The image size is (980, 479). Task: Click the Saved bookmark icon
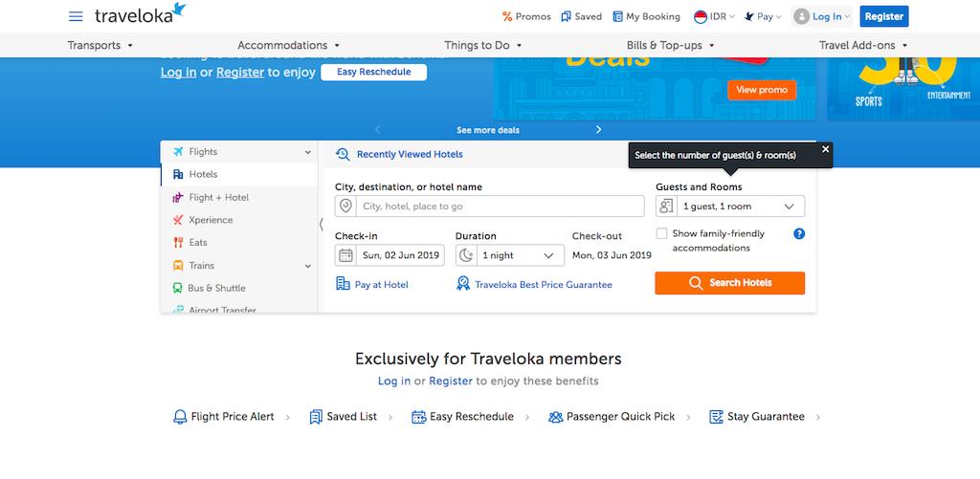566,17
